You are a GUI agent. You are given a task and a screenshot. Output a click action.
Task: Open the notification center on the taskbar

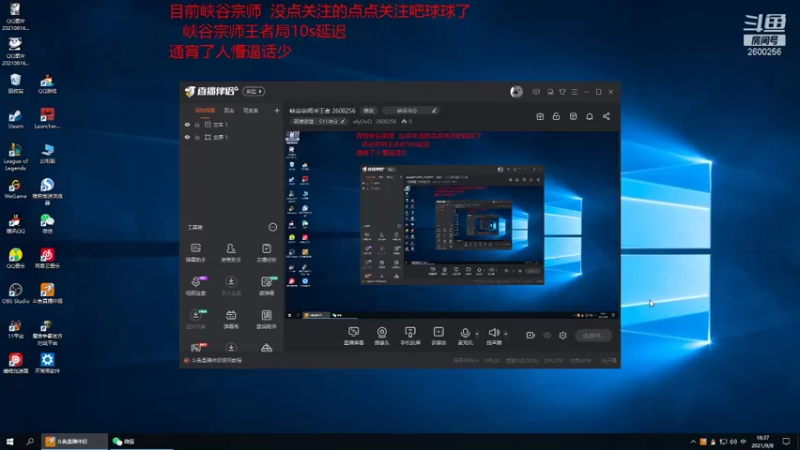786,441
